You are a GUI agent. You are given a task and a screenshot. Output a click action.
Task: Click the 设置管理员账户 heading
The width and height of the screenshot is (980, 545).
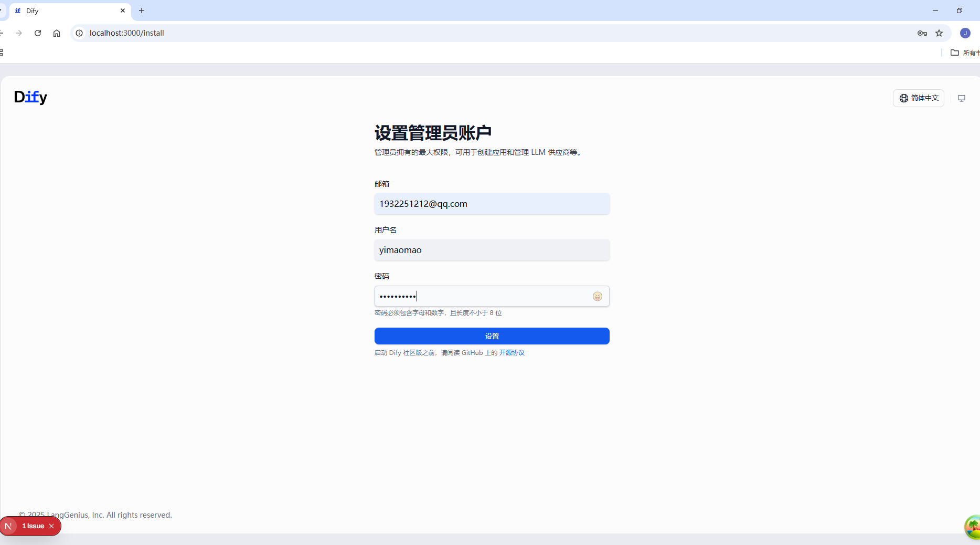coord(433,133)
